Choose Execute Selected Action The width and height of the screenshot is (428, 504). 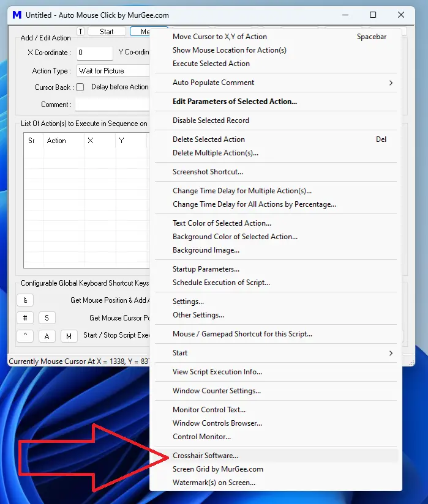coord(276,64)
